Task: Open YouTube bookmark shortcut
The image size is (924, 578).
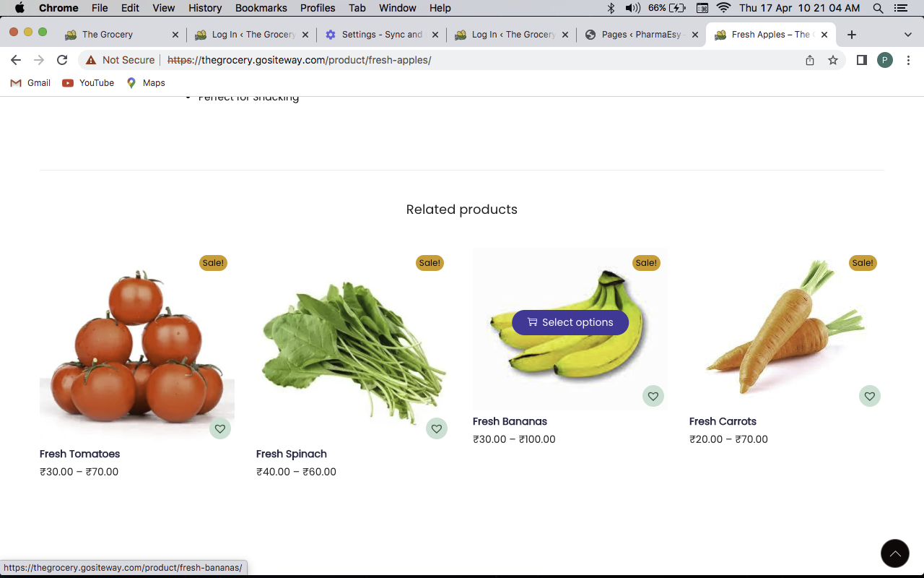Action: [88, 83]
